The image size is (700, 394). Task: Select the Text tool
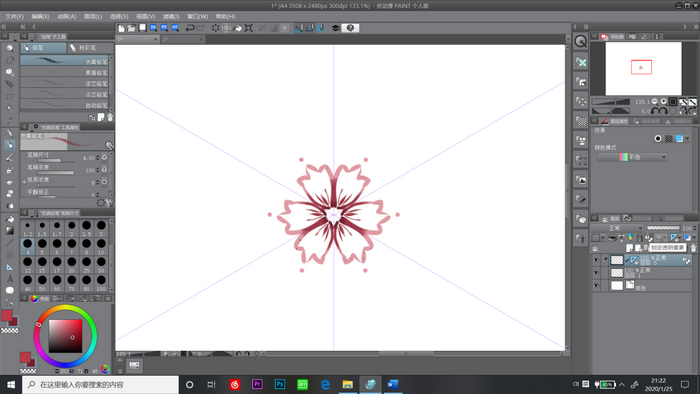pos(10,279)
